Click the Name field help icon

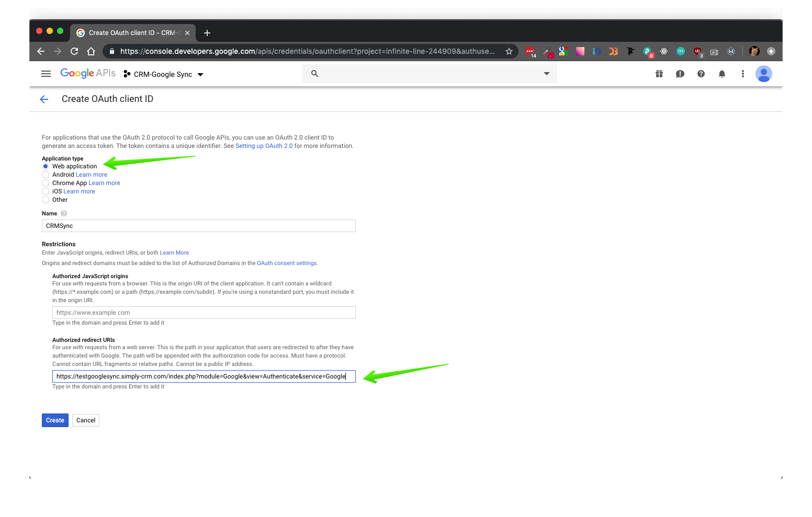[64, 213]
